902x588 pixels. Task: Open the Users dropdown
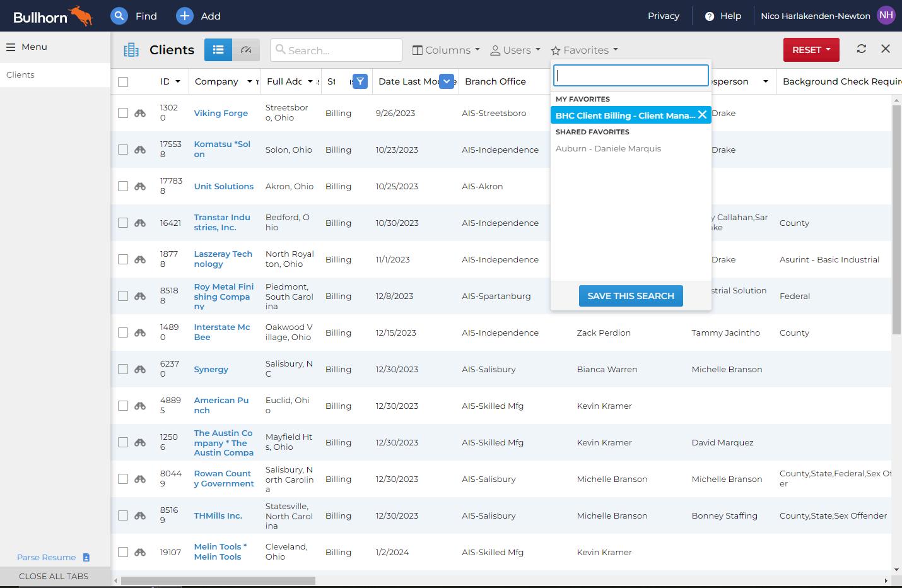[x=515, y=50]
